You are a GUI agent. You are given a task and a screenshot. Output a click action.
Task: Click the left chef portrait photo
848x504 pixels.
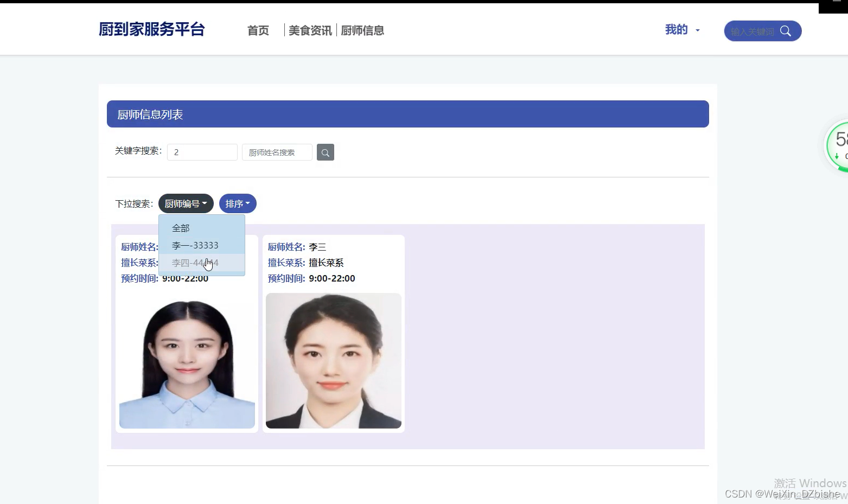[187, 361]
